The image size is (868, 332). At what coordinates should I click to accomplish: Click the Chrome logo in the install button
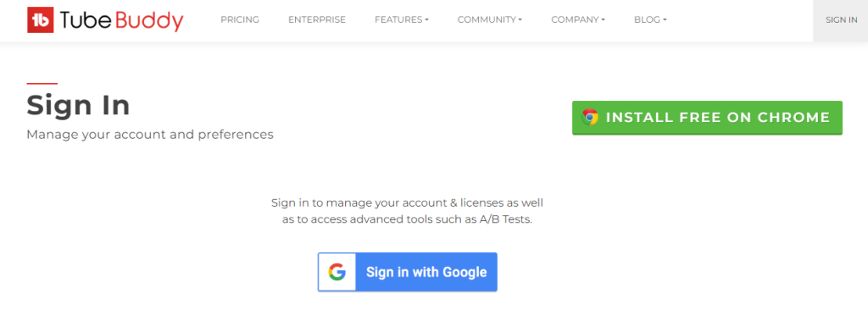pyautogui.click(x=590, y=118)
